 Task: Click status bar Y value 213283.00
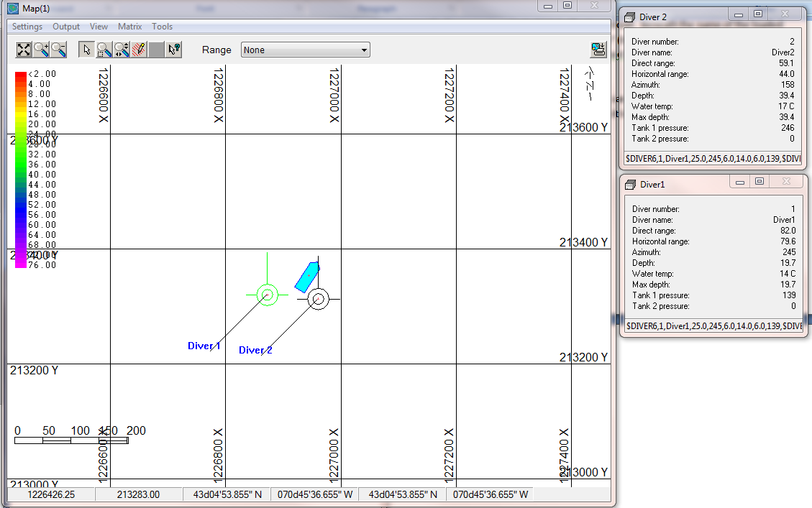tap(138, 494)
